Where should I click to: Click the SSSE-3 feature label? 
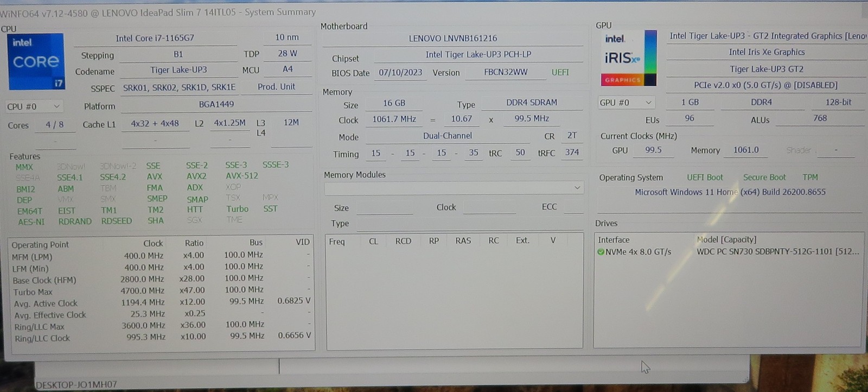pyautogui.click(x=276, y=165)
